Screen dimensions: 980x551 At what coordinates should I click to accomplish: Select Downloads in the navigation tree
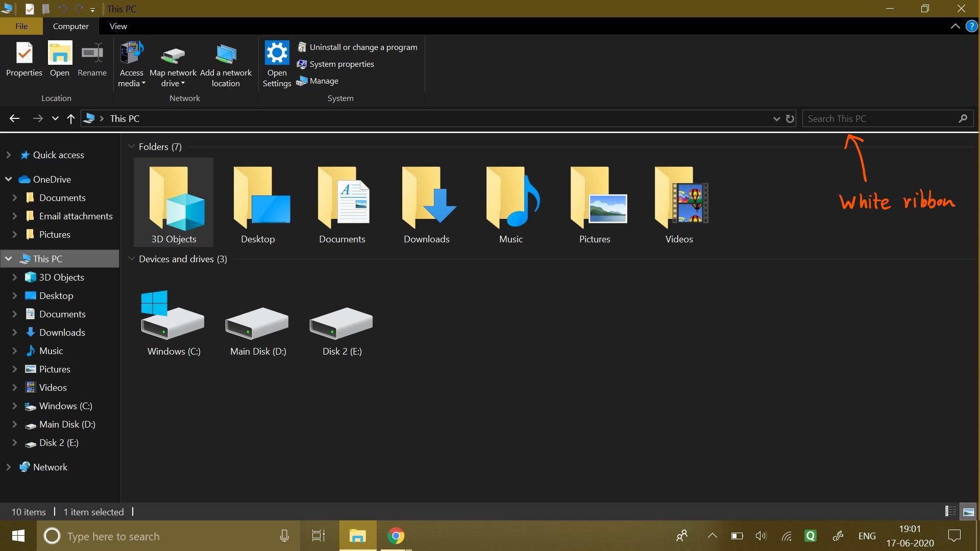tap(55, 332)
